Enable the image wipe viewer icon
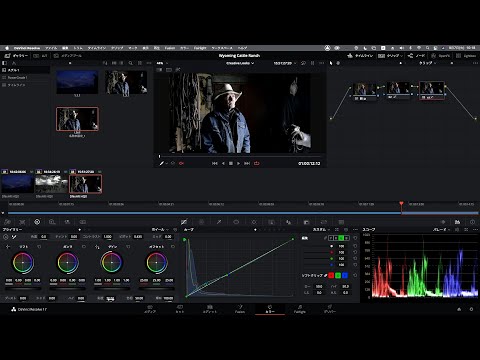The height and width of the screenshot is (360, 480). (x=160, y=70)
